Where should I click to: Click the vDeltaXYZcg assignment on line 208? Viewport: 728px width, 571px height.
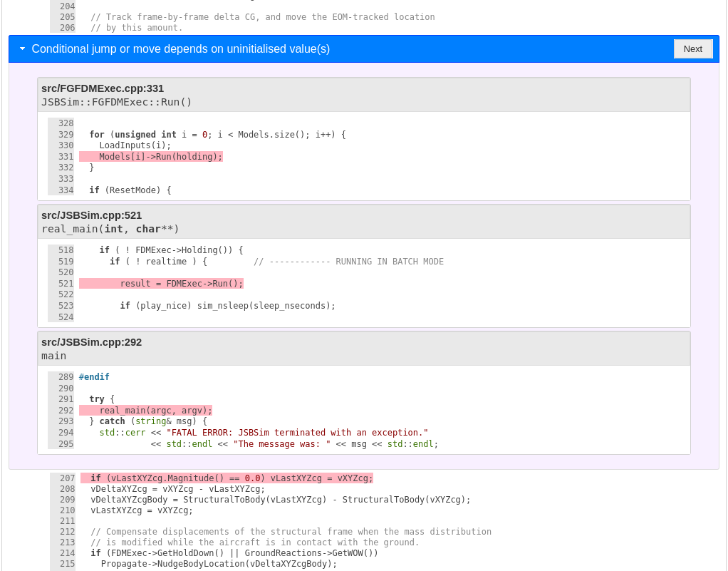pyautogui.click(x=178, y=489)
